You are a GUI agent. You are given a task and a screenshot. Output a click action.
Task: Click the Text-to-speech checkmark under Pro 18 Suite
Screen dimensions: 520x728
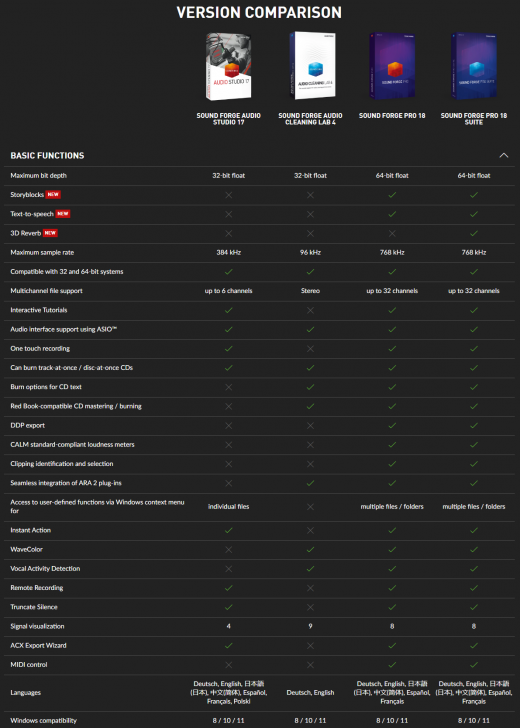[474, 214]
